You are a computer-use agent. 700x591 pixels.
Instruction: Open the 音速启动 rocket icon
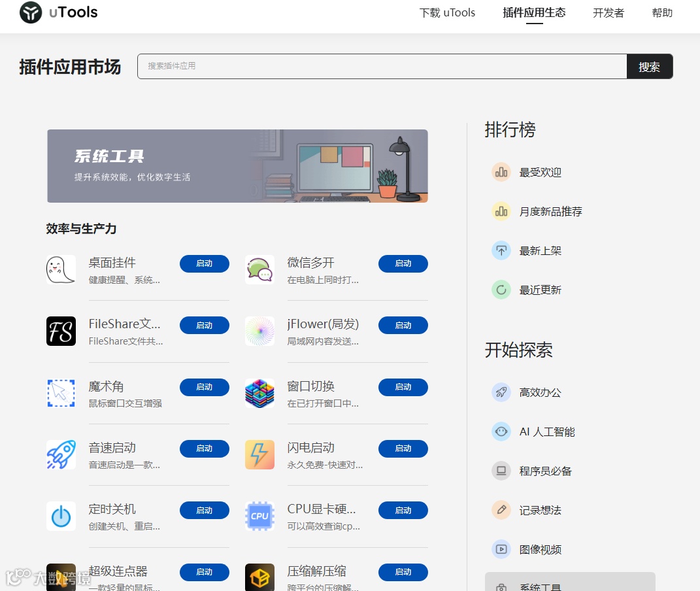coord(61,455)
